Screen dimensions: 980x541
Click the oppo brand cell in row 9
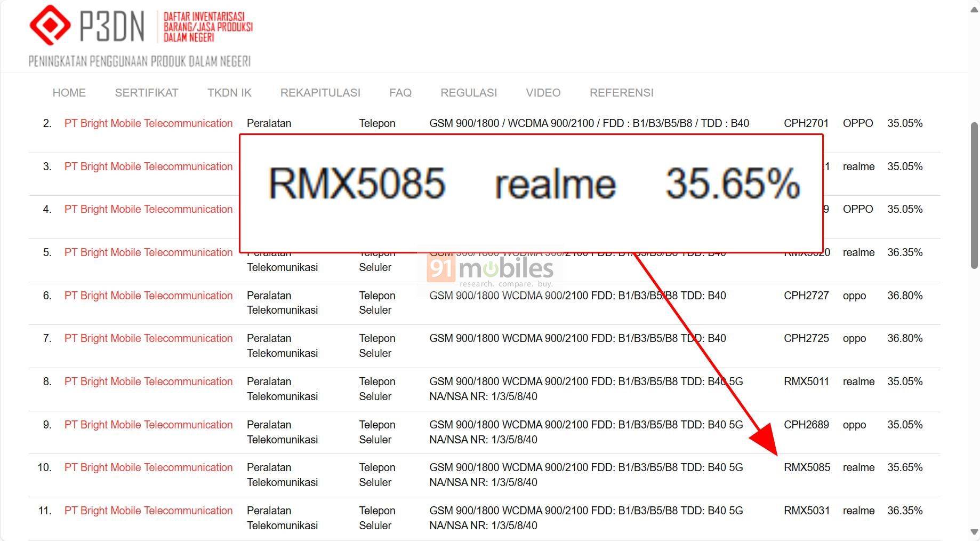pos(854,425)
